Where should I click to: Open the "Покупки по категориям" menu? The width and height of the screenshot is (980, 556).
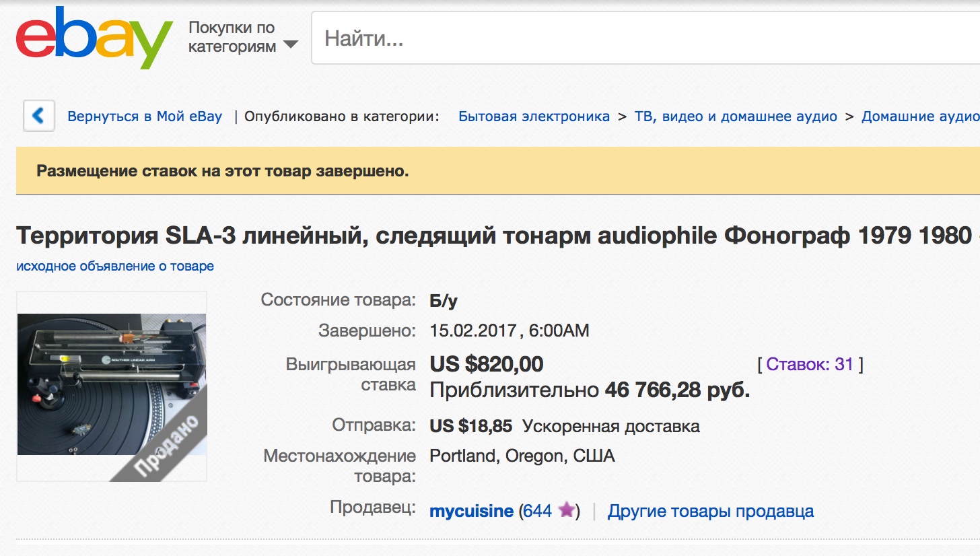232,37
